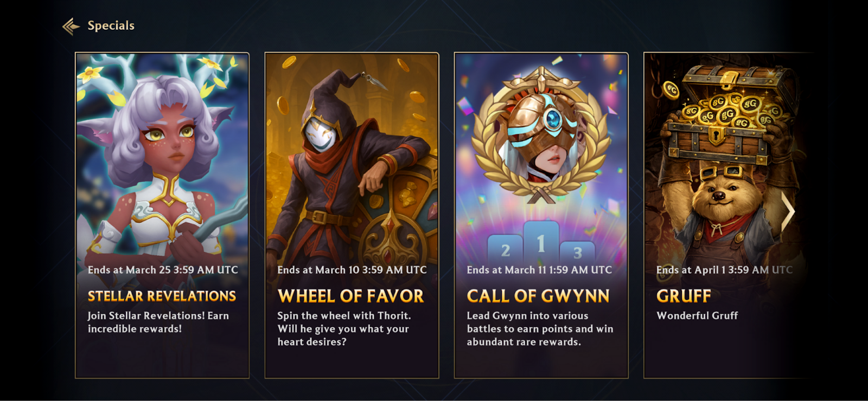The height and width of the screenshot is (401, 868).
Task: Click the Specials header label
Action: 111,25
